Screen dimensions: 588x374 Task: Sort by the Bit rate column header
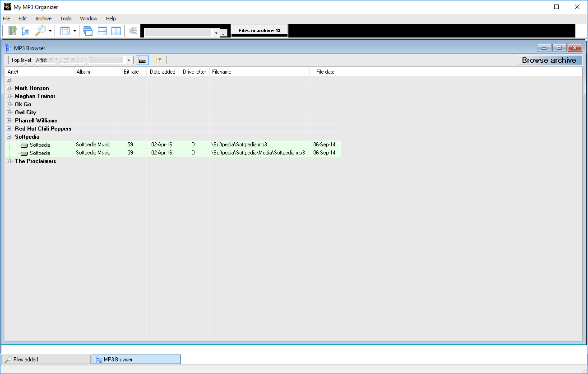coord(131,72)
